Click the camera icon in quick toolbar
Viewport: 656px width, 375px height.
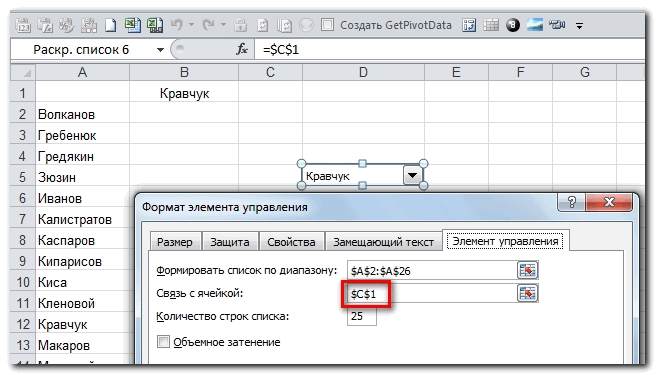click(x=557, y=25)
